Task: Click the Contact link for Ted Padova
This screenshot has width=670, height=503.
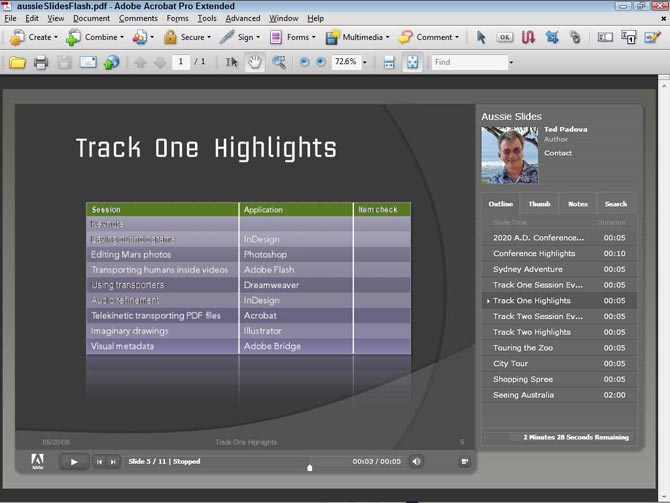Action: tap(558, 153)
